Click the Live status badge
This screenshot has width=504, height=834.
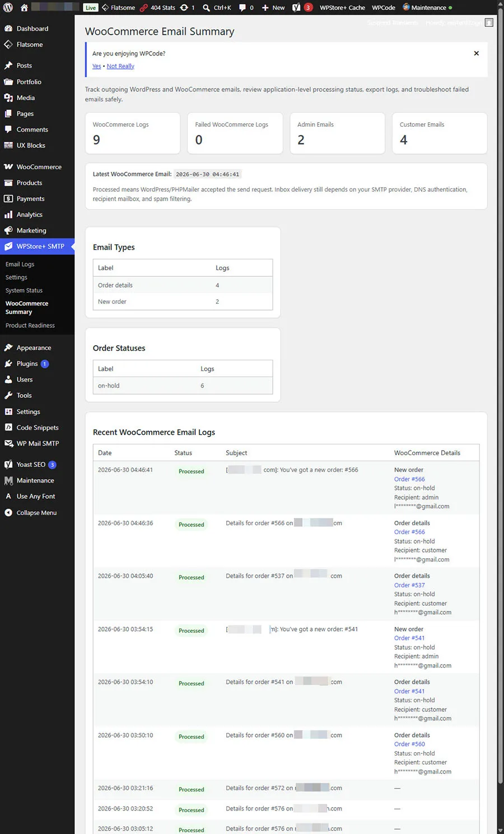point(91,8)
